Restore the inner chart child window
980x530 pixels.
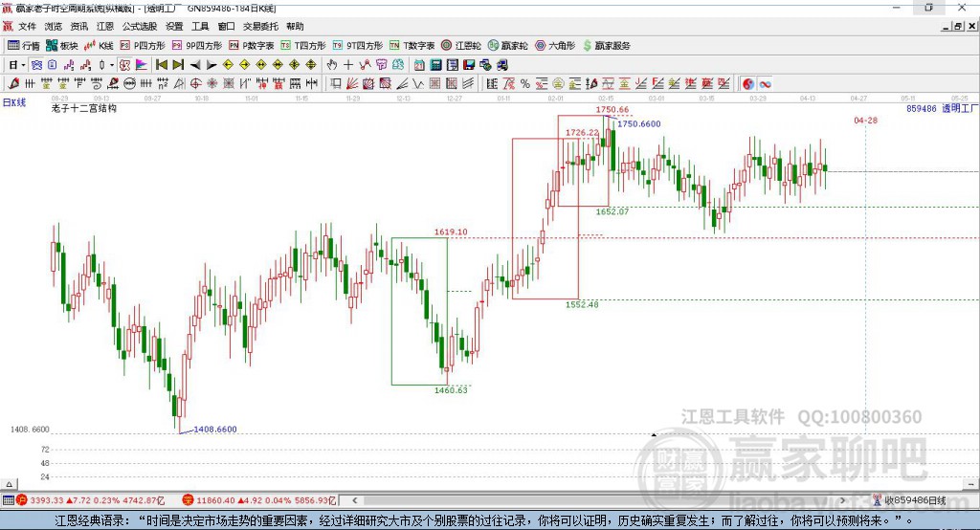point(958,26)
